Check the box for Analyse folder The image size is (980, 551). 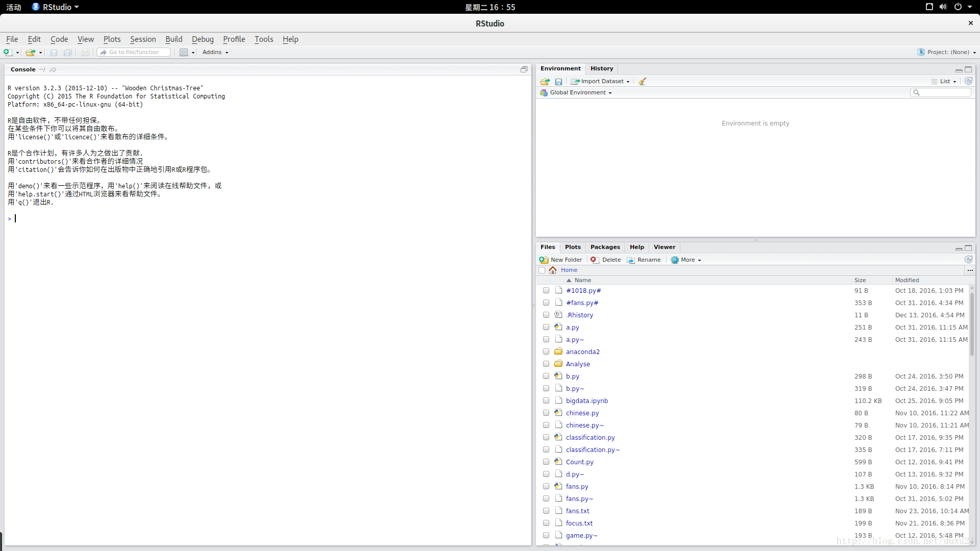click(546, 364)
